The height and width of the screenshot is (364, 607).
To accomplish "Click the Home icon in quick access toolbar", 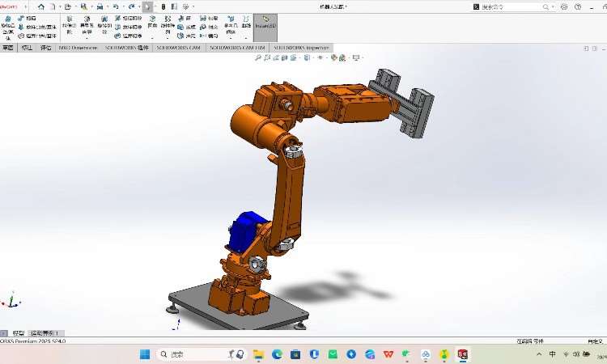I will click(x=40, y=6).
